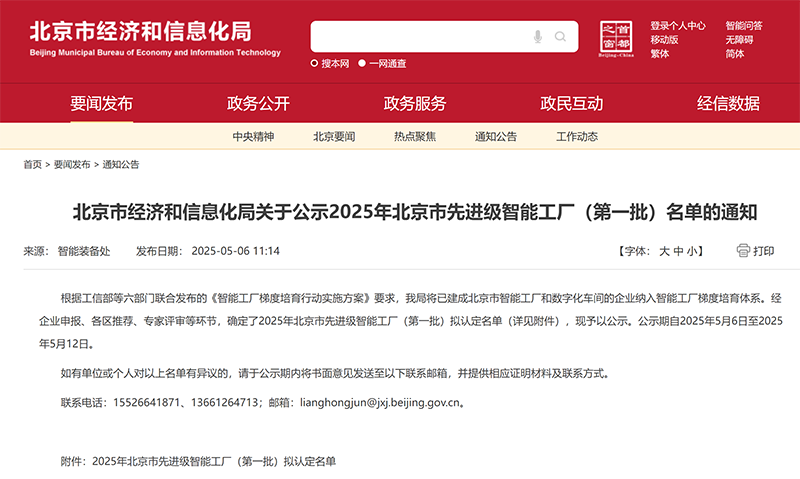
Task: Open the attachment 拟认定名单 link
Action: click(213, 462)
